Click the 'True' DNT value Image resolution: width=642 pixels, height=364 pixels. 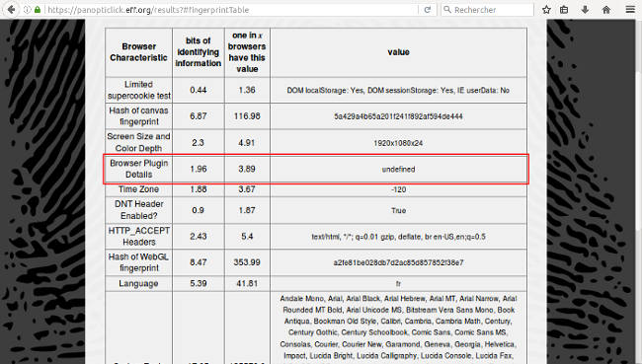pos(398,211)
